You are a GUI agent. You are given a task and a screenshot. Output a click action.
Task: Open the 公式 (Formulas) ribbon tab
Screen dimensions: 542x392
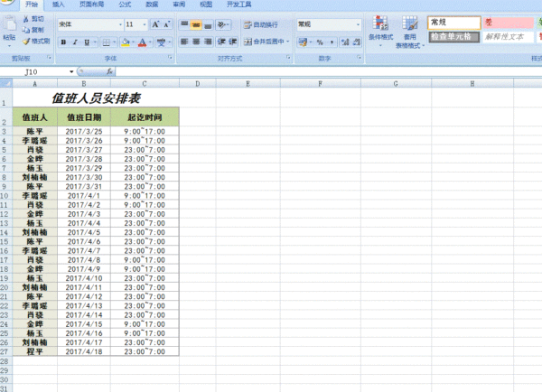125,5
